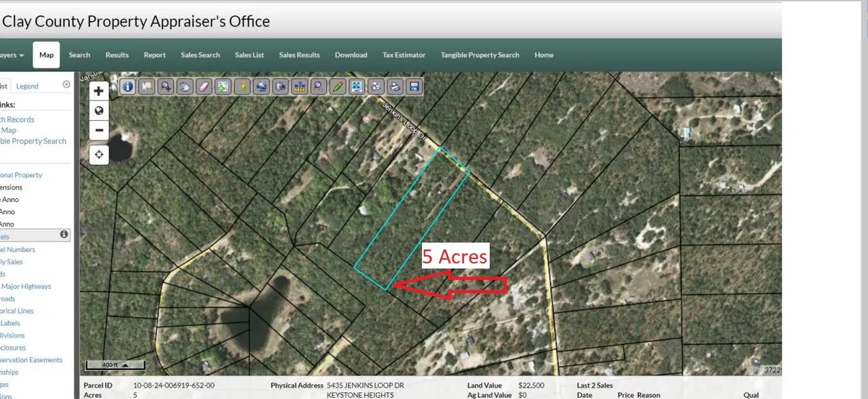Click the camera snapshot tool
The width and height of the screenshot is (868, 399).
point(280,86)
